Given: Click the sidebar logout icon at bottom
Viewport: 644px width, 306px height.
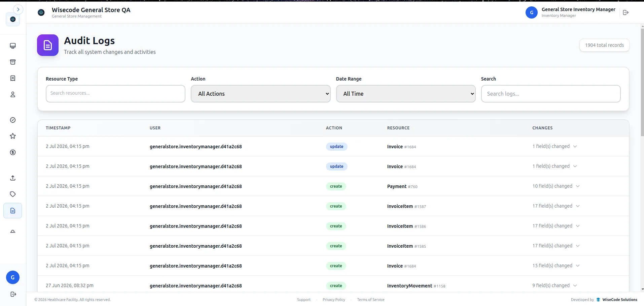Looking at the screenshot, I should pyautogui.click(x=13, y=294).
